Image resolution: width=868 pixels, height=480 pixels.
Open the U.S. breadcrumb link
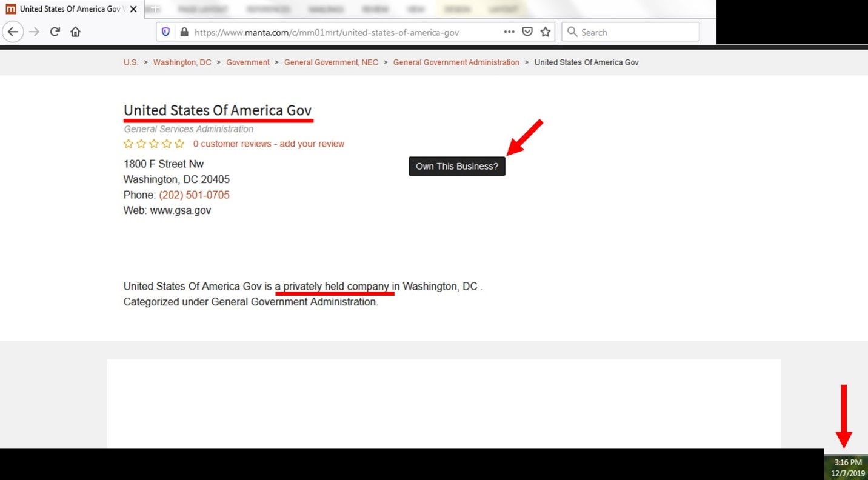click(x=131, y=62)
